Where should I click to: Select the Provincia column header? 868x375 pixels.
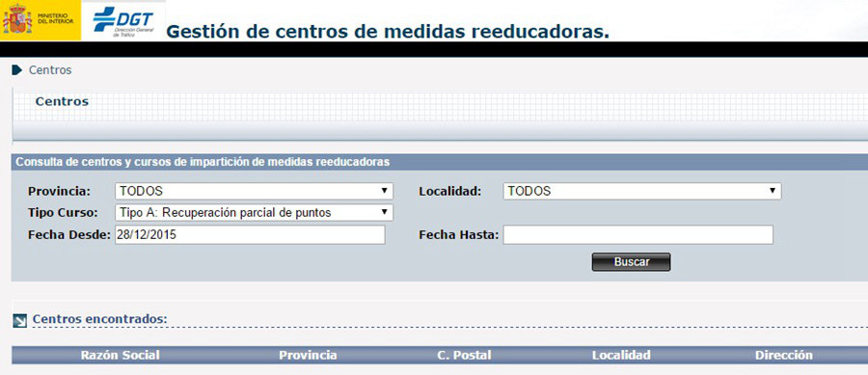(x=308, y=355)
